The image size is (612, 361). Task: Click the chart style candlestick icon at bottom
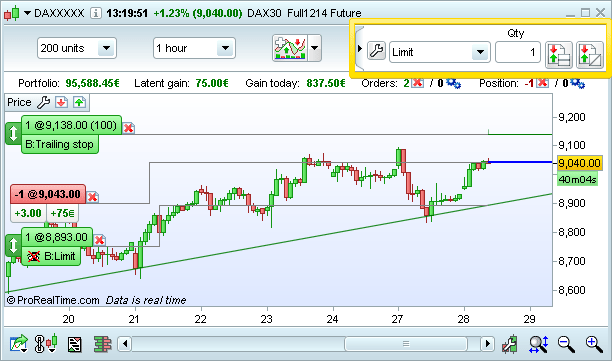click(46, 344)
